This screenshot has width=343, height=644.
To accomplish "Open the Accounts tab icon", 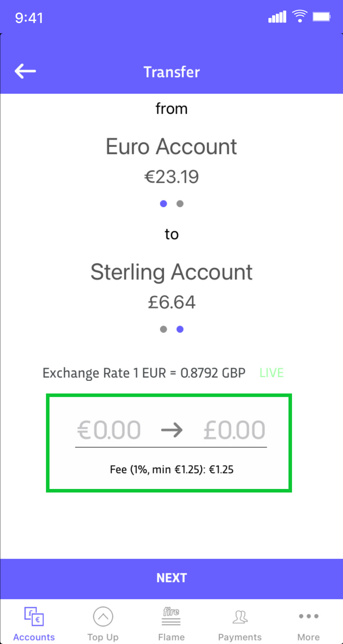I will tap(34, 616).
